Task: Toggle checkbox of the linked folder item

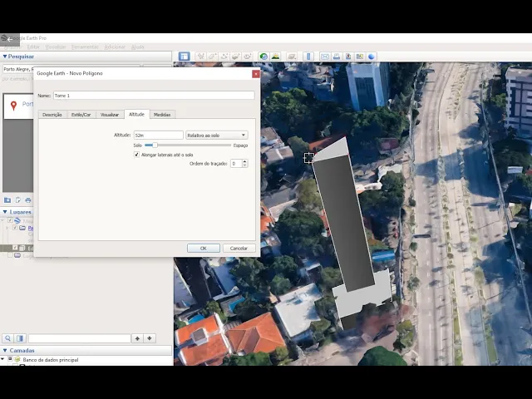Action: (x=15, y=228)
